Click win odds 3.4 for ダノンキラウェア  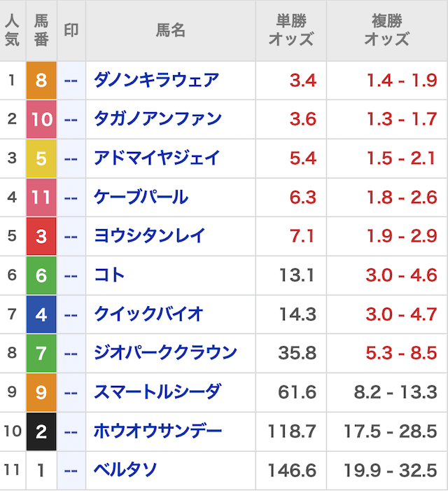[x=302, y=80]
